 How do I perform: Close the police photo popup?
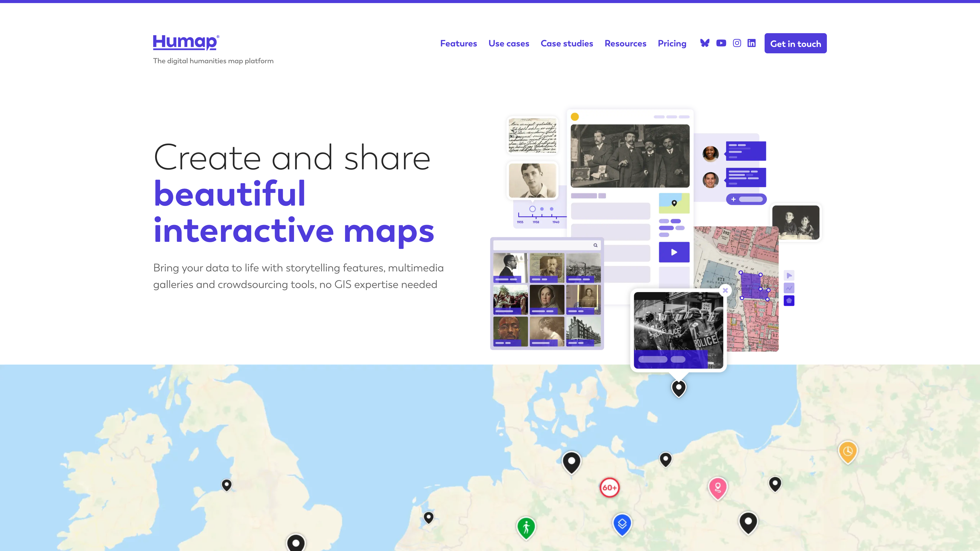(725, 291)
